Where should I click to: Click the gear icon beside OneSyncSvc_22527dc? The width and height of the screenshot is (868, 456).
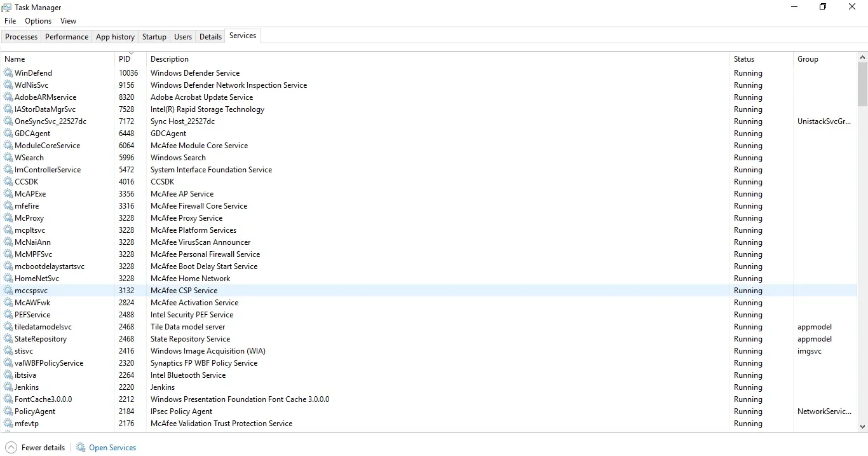[x=8, y=121]
